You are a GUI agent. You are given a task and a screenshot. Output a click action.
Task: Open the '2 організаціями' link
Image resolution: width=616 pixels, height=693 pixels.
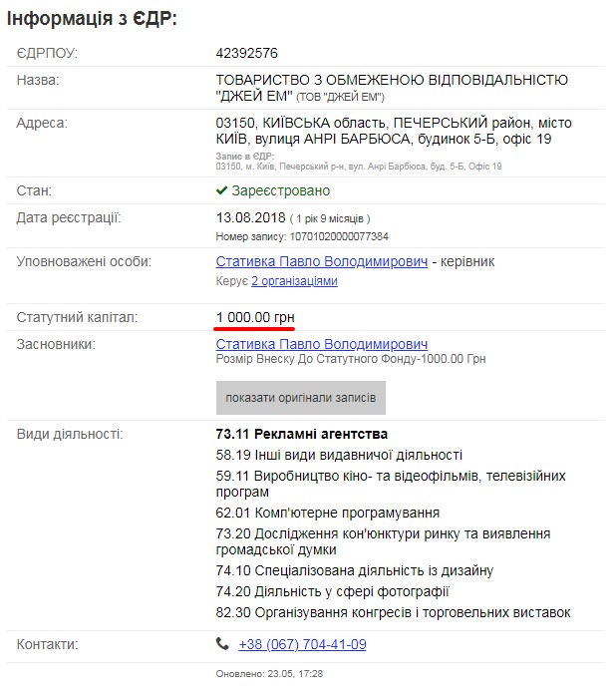coord(294,281)
